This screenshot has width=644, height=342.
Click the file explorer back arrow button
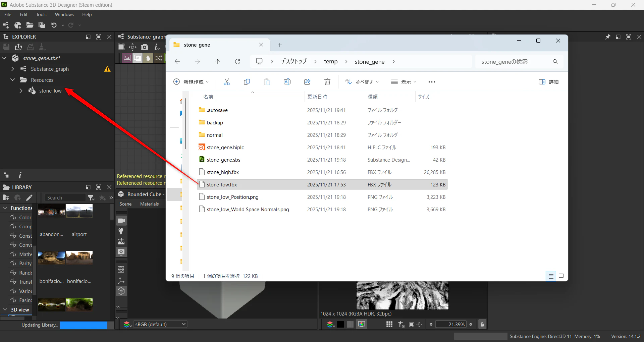click(177, 61)
